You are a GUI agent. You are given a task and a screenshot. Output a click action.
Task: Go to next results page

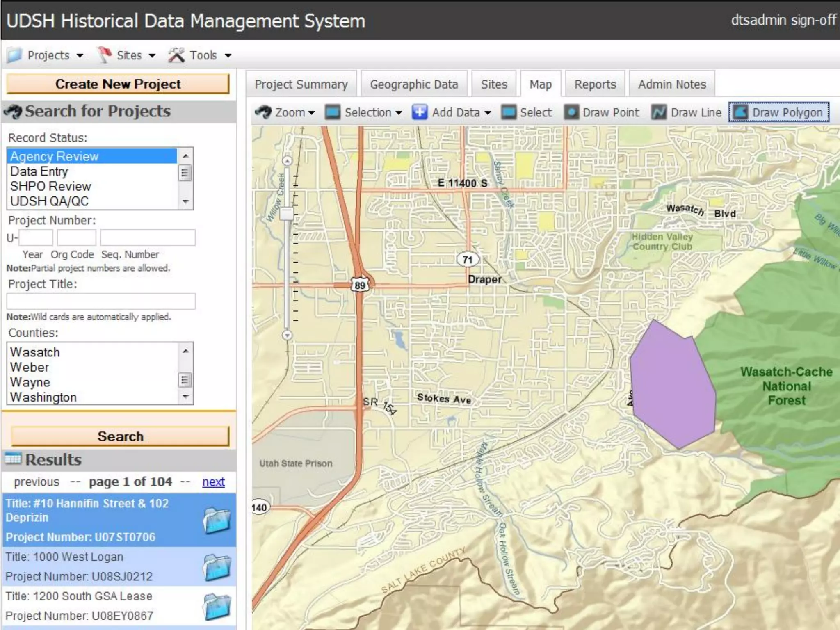213,482
